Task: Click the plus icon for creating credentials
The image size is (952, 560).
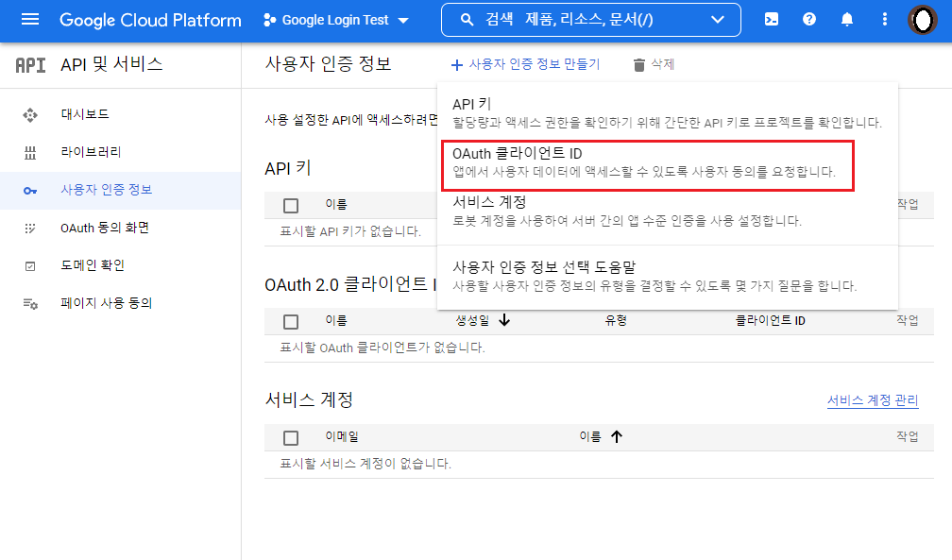Action: click(456, 64)
